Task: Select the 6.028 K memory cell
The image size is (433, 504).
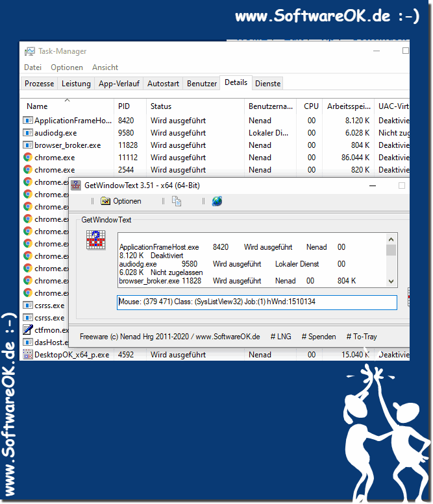Action: pyautogui.click(x=358, y=133)
